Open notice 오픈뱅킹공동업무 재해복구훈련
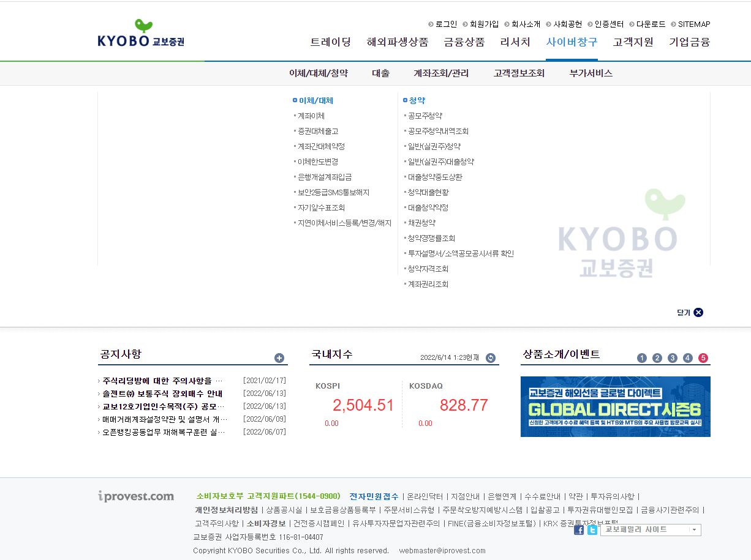This screenshot has height=560, width=751. coord(164,432)
